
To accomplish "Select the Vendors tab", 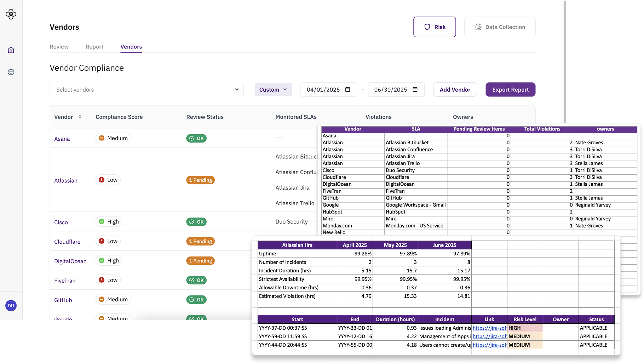I will click(x=131, y=47).
